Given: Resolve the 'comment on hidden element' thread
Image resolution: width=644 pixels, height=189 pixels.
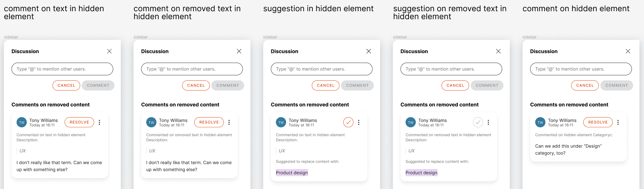Looking at the screenshot, I should 598,122.
